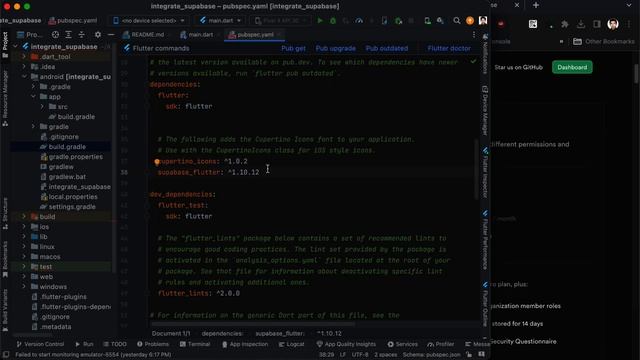Viewport: 640px width, 360px height.
Task: Open the Notifications tool window strip
Action: pos(485,54)
